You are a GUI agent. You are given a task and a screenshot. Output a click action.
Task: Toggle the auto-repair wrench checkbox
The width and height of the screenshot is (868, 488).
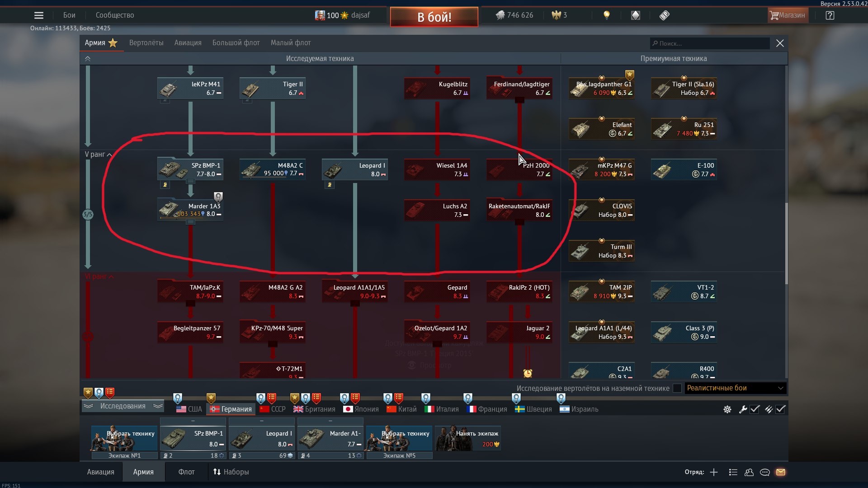coord(755,409)
